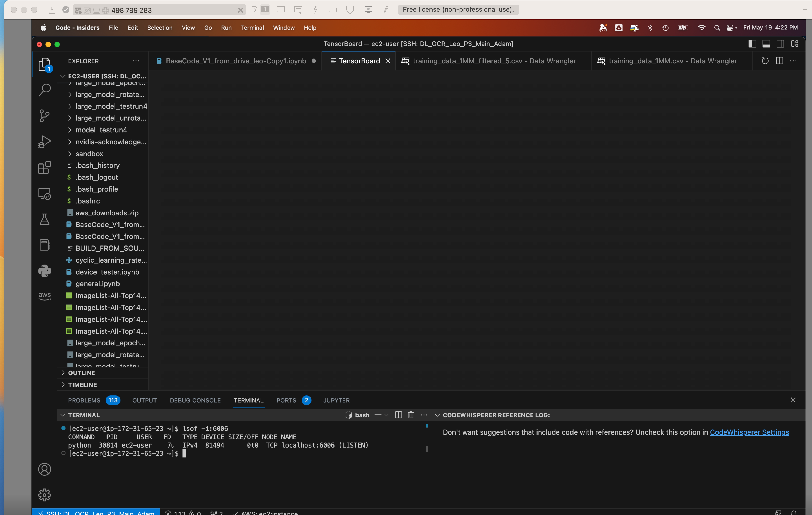Screen dimensions: 812x515
Task: Select the Python extension icon
Action: [44, 271]
